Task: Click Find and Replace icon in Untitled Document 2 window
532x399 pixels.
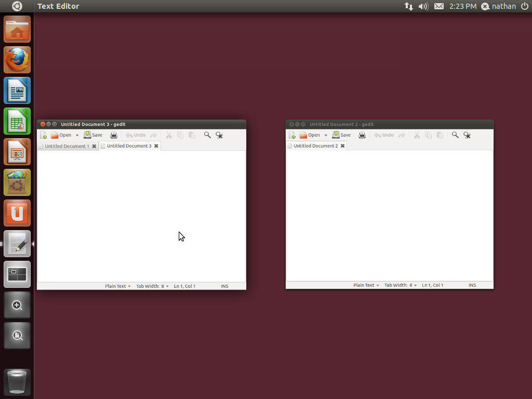Action: [467, 135]
